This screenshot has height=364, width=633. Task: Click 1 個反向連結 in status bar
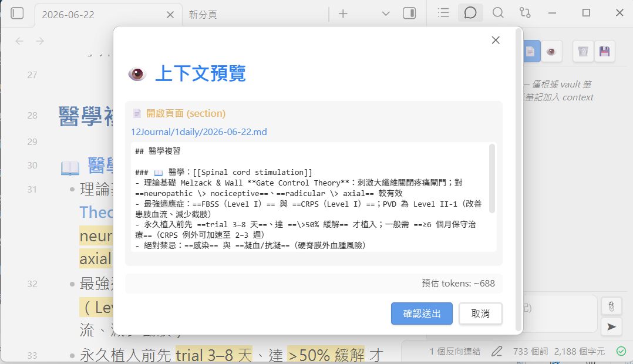[455, 352]
